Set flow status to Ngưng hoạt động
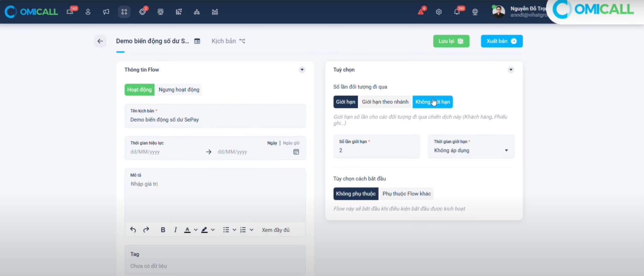Screen dimensions: 644x276 click(x=179, y=90)
